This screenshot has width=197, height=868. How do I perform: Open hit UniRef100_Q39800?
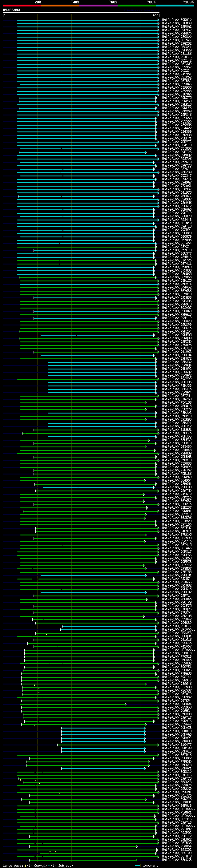(177, 37)
